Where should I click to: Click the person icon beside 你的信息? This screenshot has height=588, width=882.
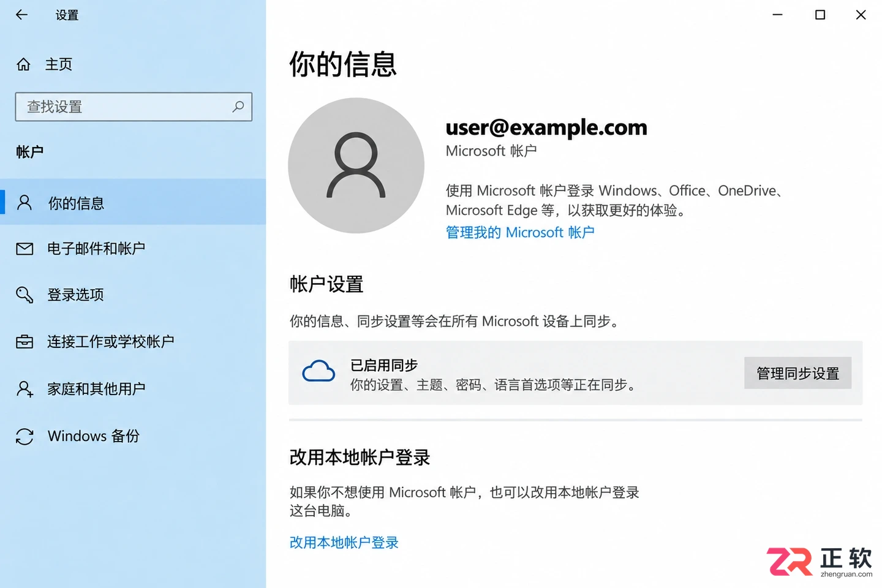24,203
